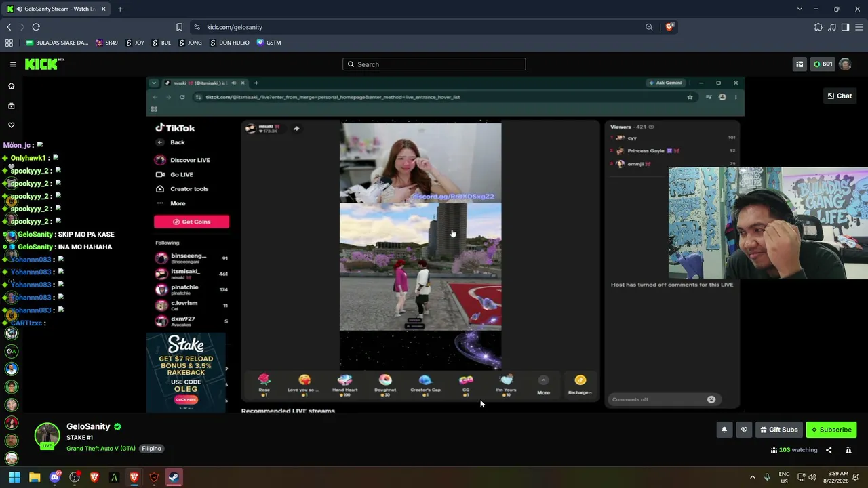
Task: Open the media control music-note icon
Action: [832, 27]
